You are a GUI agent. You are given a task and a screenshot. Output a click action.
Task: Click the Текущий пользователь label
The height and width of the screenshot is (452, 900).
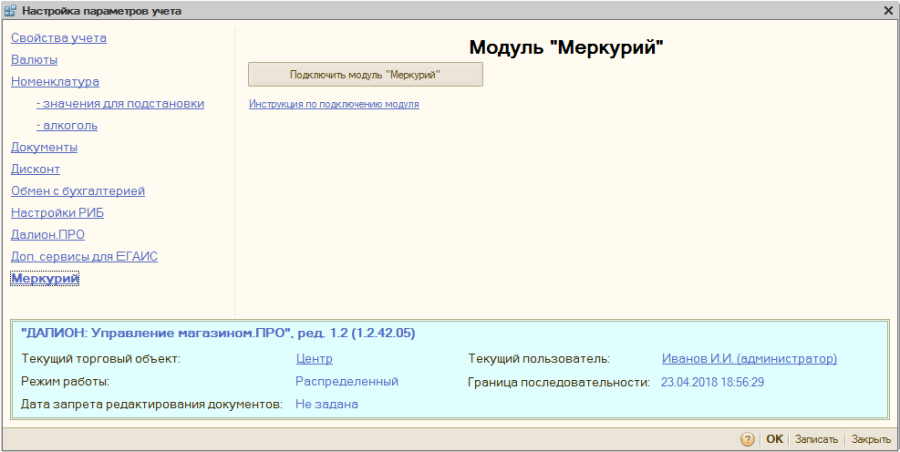538,359
